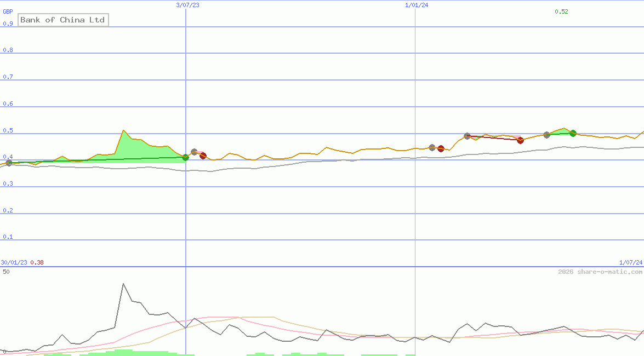Click the gray marker just left of the 1/01/24 line
Viewport: 644px width, 356px height.
click(432, 147)
